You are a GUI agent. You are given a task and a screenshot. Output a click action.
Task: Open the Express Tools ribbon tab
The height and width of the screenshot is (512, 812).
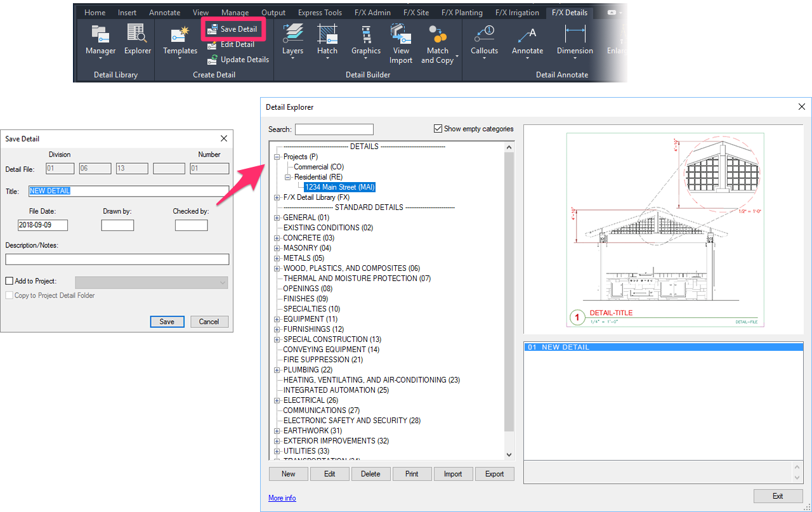tap(320, 13)
